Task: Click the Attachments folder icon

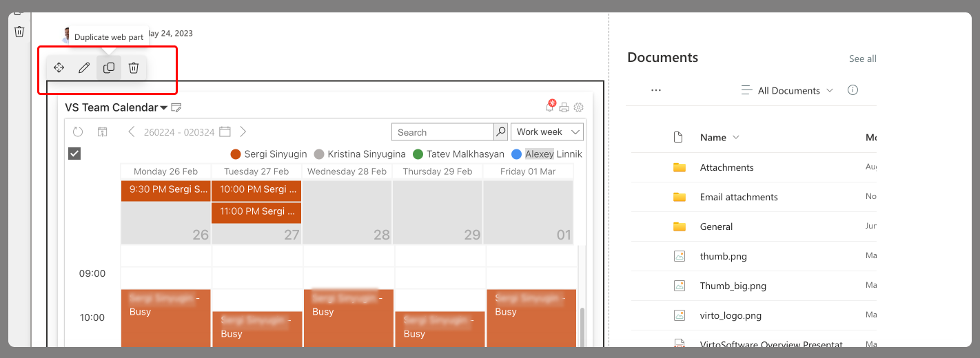Action: coord(680,167)
